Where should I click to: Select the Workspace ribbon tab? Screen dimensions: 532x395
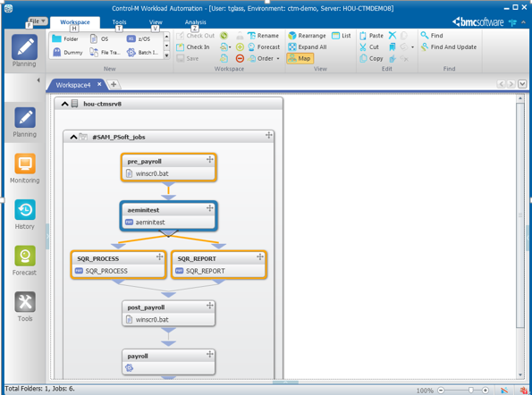click(x=75, y=22)
